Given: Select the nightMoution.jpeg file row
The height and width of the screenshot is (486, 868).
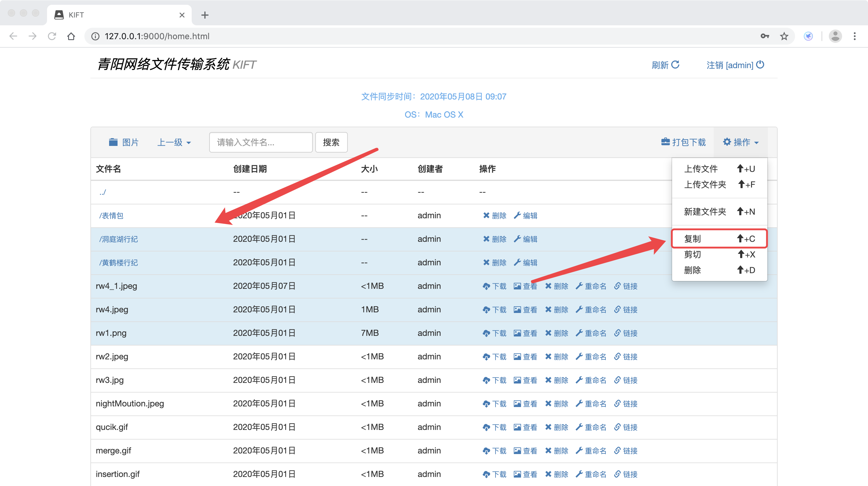Looking at the screenshot, I should tap(130, 403).
